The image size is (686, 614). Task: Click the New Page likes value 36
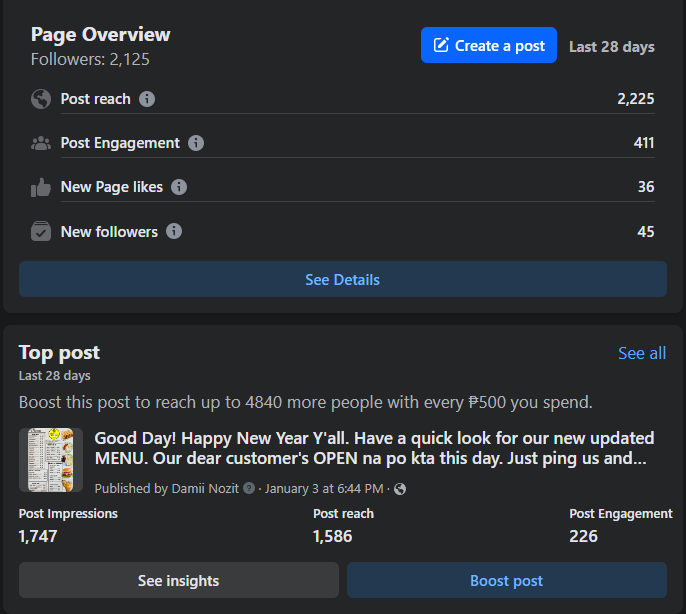pos(646,187)
